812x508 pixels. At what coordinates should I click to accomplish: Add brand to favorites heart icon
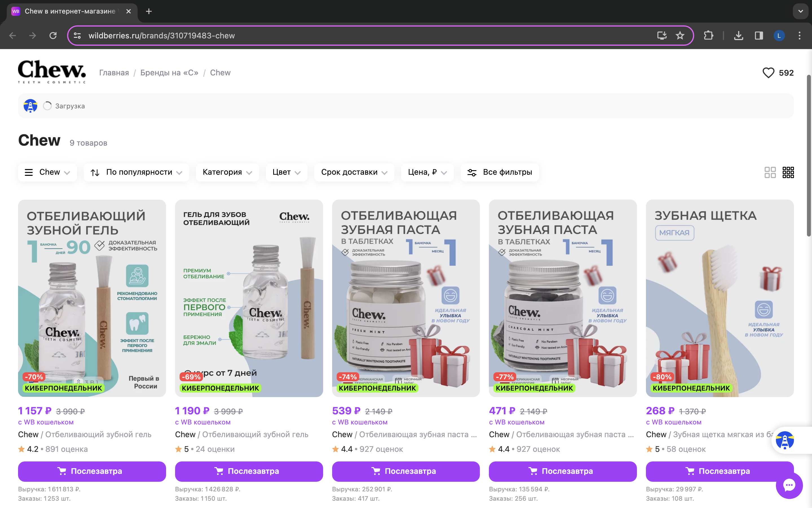point(768,73)
